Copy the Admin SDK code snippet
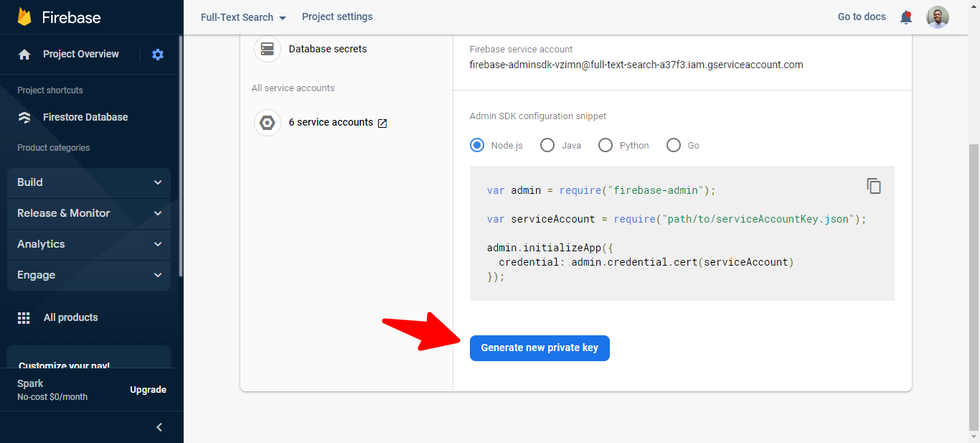Screen dimensions: 980x443 point(874,186)
